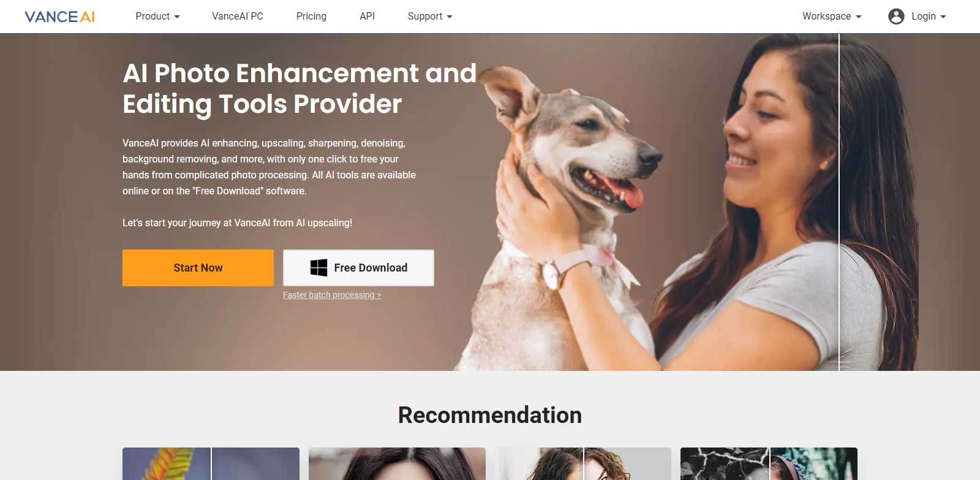Click the Windows logo icon on Free Download
The width and height of the screenshot is (980, 480).
(318, 268)
